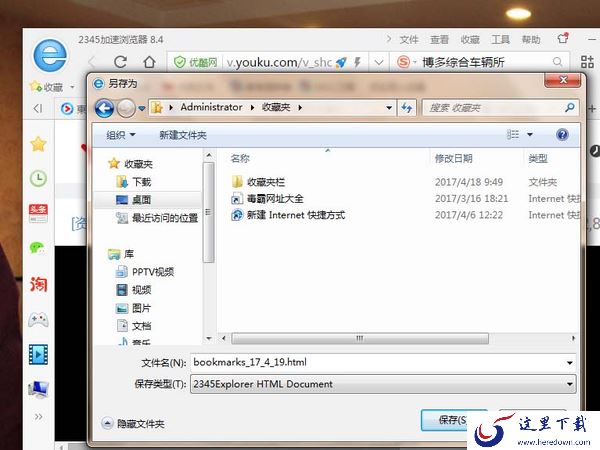600x450 pixels.
Task: Click 新建文件夹 button
Action: 183,135
